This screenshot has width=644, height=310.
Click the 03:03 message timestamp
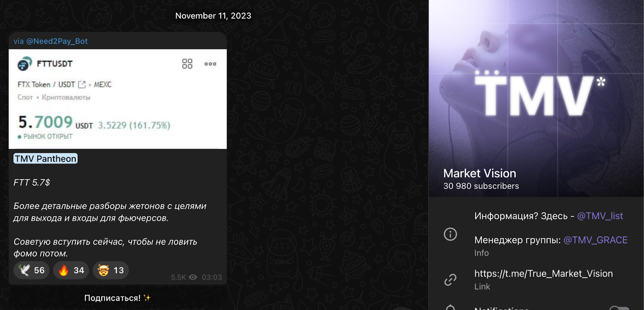point(212,277)
